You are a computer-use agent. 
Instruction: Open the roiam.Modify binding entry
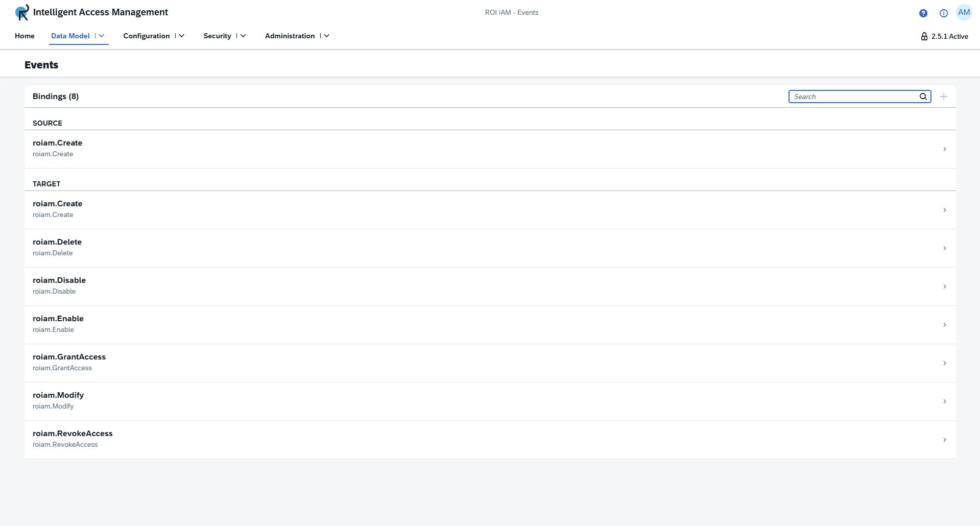coord(58,401)
